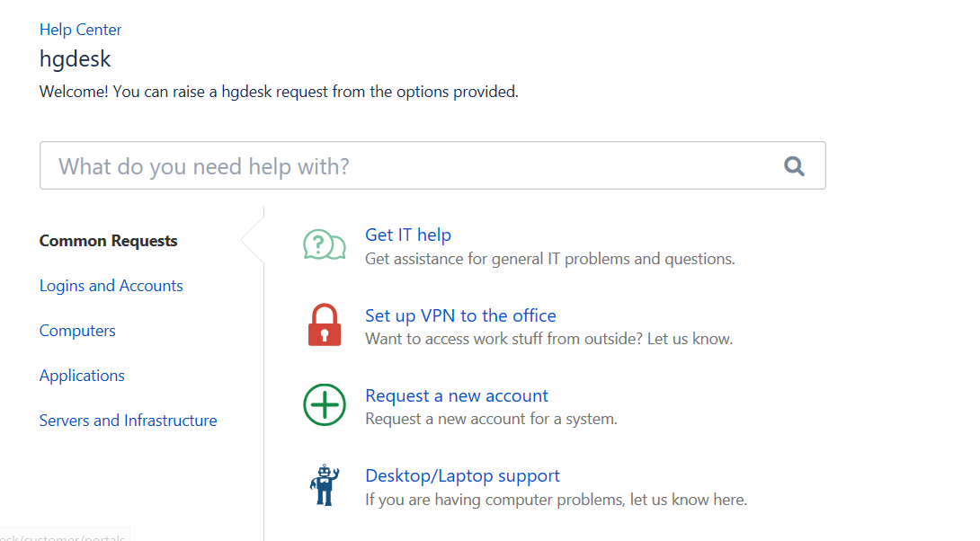The image size is (980, 541).
Task: Click the "Want to access work stuff" description
Action: [548, 339]
